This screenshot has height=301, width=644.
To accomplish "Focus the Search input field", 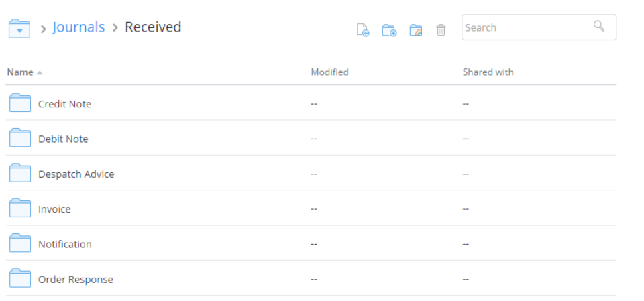I will 523,27.
